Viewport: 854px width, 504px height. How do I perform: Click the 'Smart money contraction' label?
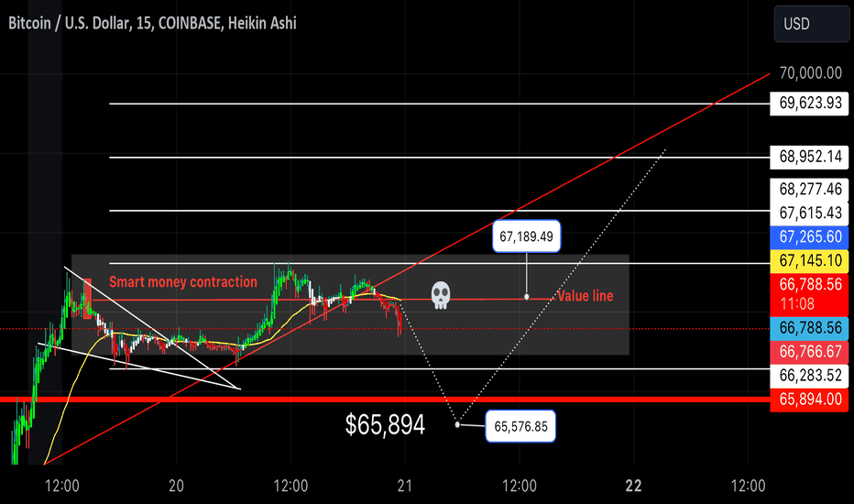pyautogui.click(x=183, y=281)
